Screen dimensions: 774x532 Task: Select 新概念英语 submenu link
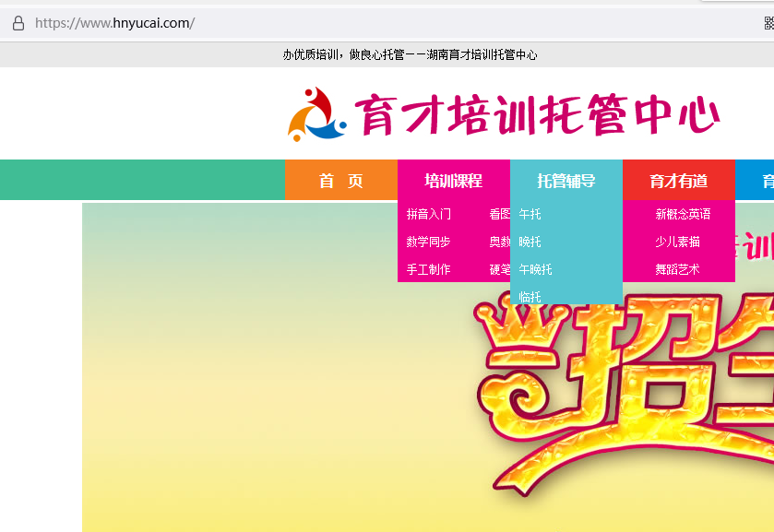point(683,214)
